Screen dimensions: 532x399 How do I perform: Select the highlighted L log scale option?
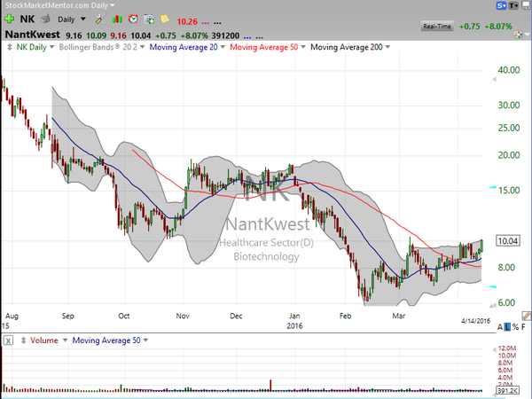tap(507, 327)
